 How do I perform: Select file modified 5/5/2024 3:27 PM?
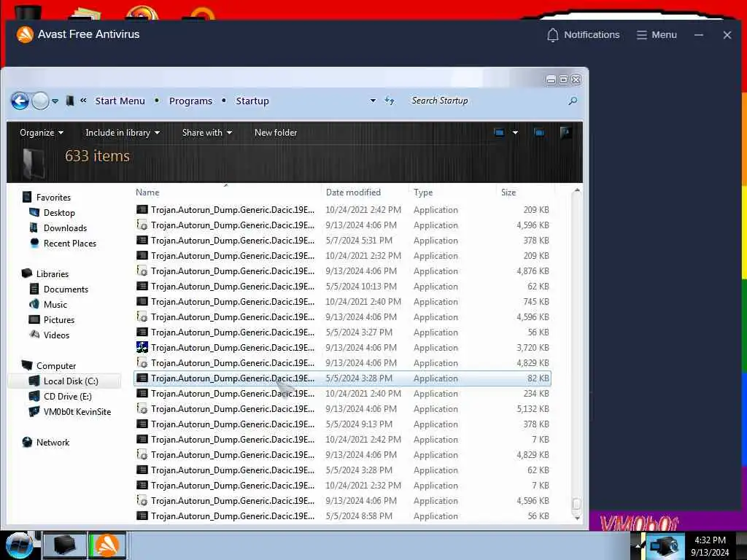[x=343, y=332]
